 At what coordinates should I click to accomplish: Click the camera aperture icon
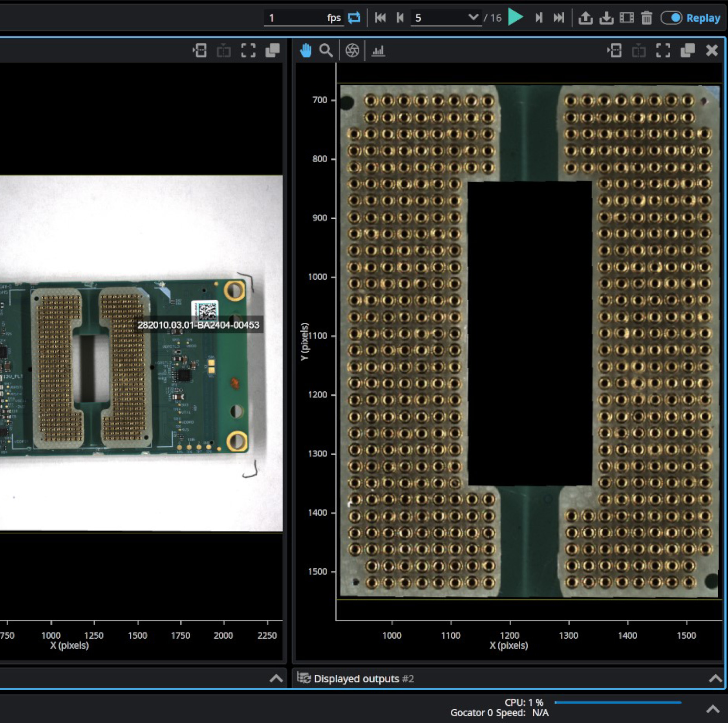[x=352, y=51]
